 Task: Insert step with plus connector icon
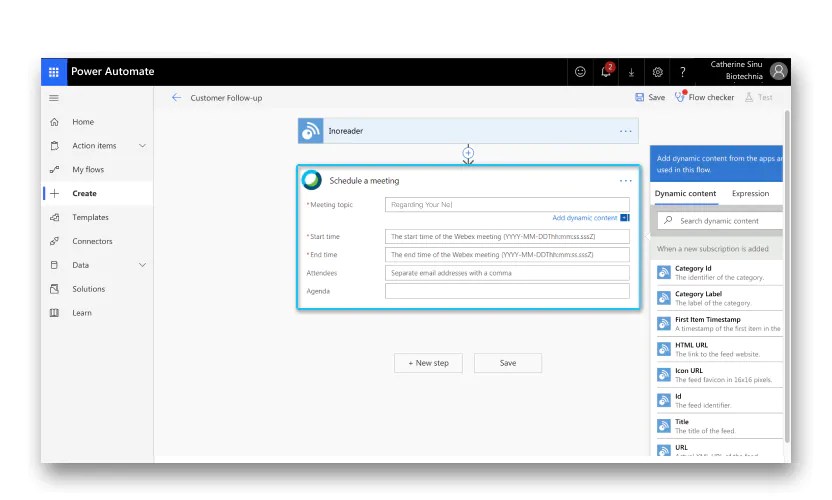468,153
